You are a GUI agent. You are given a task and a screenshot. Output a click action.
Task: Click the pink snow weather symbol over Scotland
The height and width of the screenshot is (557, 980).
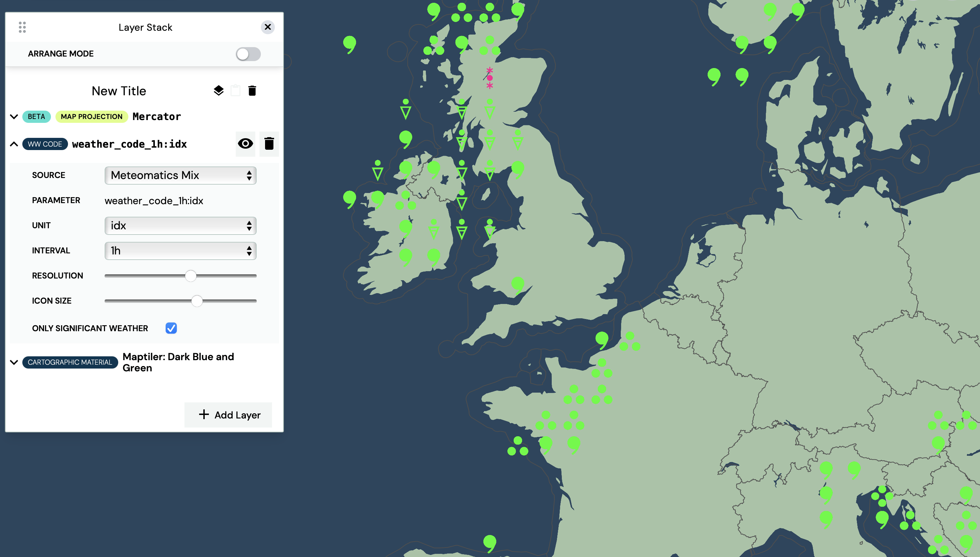490,78
